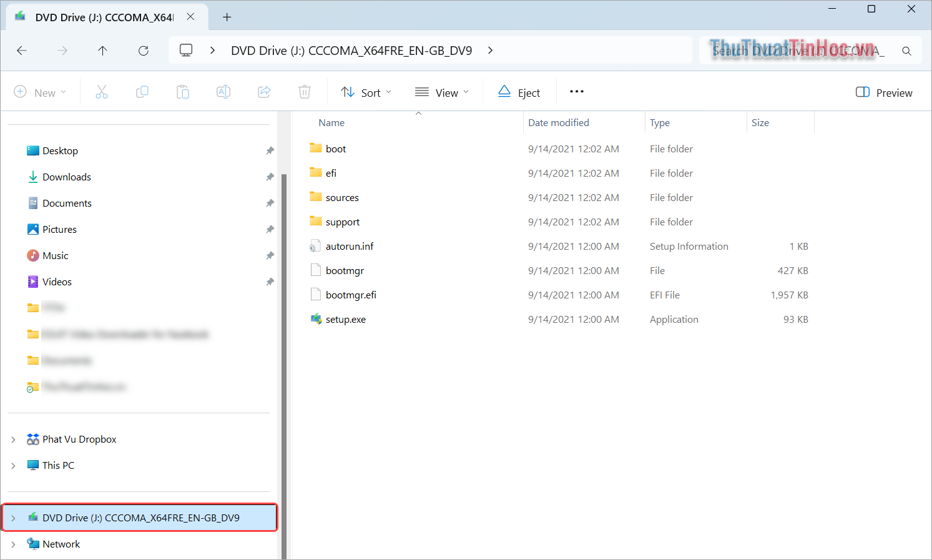This screenshot has height=560, width=932.
Task: Select the autorun.inf file icon
Action: pos(316,246)
